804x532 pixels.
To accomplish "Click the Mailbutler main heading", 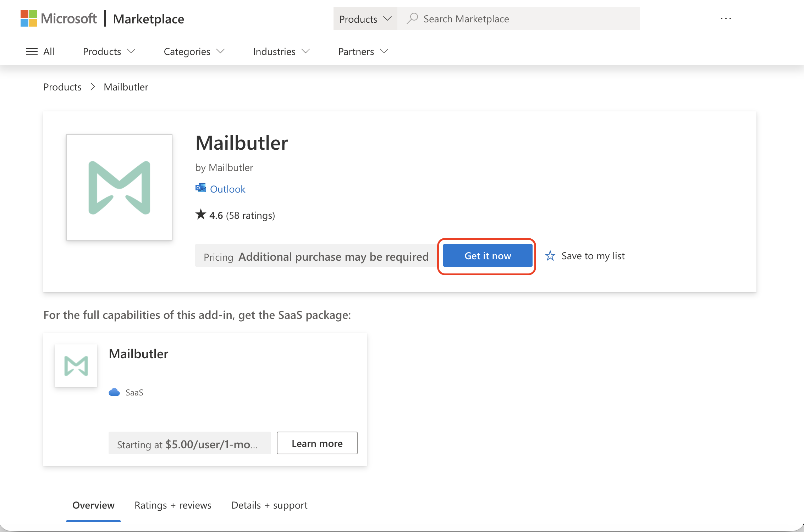I will pyautogui.click(x=242, y=143).
